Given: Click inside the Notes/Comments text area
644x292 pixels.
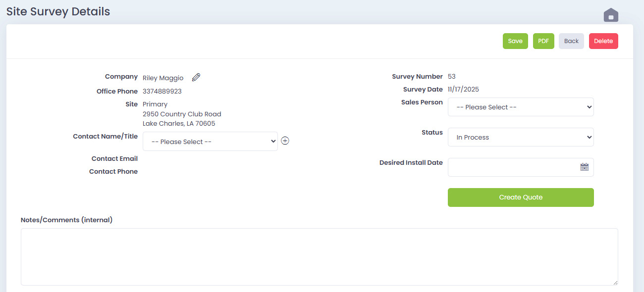Looking at the screenshot, I should point(319,256).
